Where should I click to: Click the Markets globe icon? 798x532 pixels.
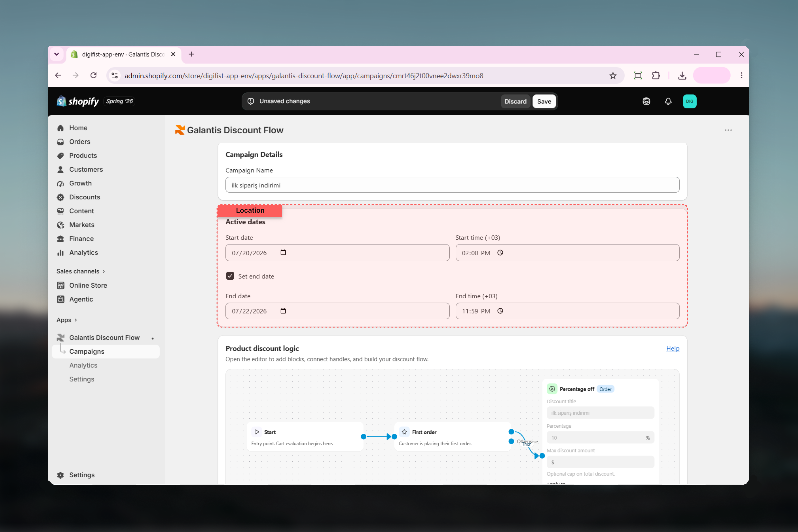coord(61,225)
